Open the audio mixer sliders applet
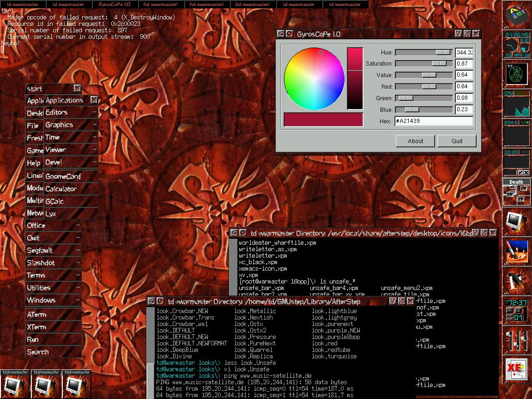The height and width of the screenshot is (399, 532). pos(516,341)
